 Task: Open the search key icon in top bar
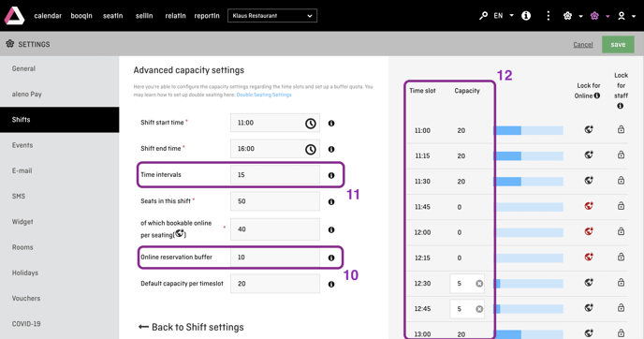coord(483,16)
